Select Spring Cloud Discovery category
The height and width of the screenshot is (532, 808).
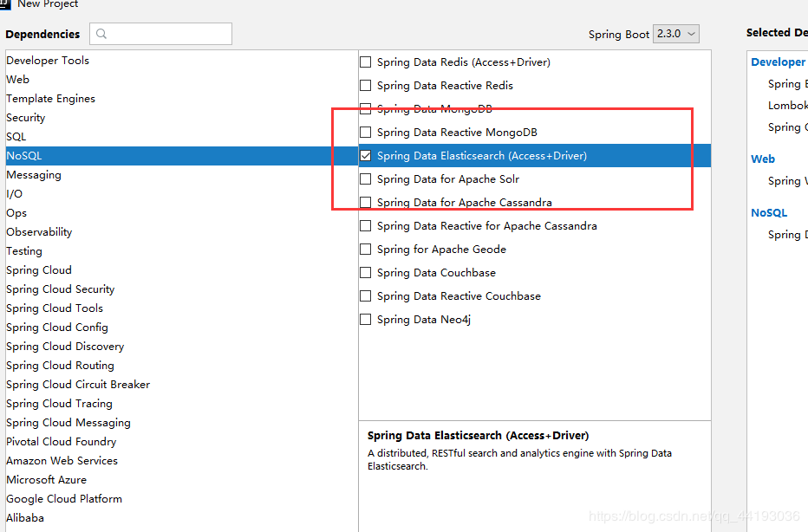[x=181, y=346]
